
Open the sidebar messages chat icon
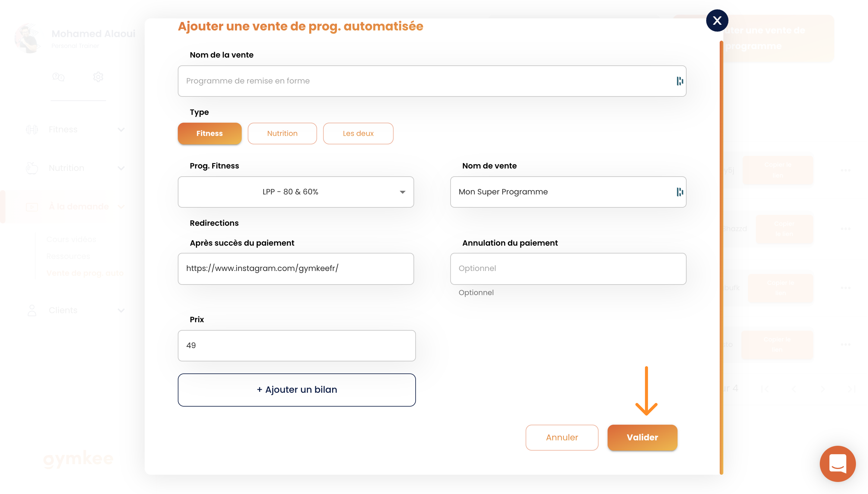coord(58,77)
